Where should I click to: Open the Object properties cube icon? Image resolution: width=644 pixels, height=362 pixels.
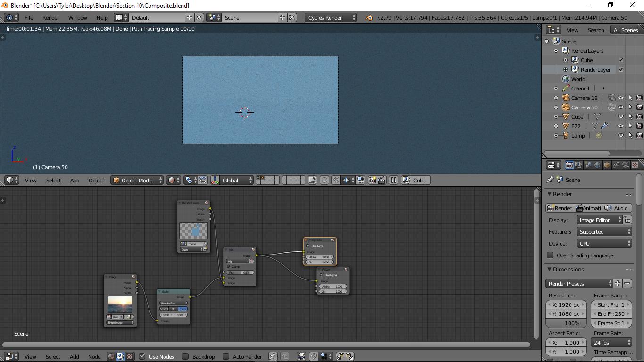click(x=607, y=165)
